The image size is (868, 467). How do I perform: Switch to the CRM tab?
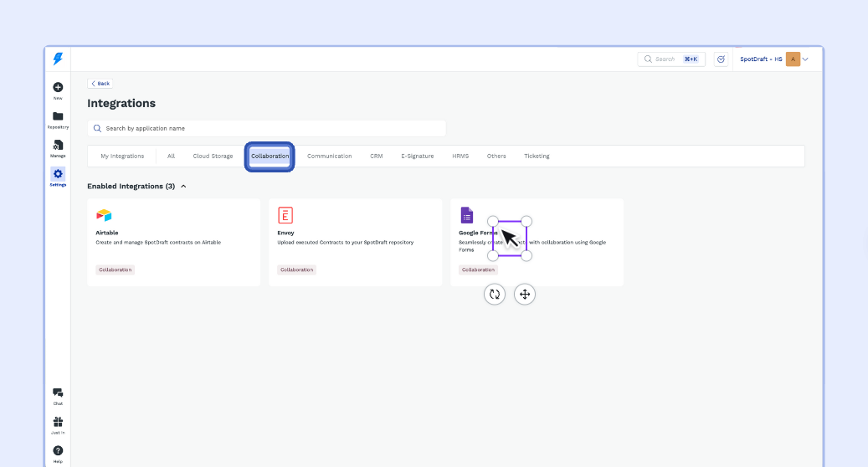click(377, 156)
